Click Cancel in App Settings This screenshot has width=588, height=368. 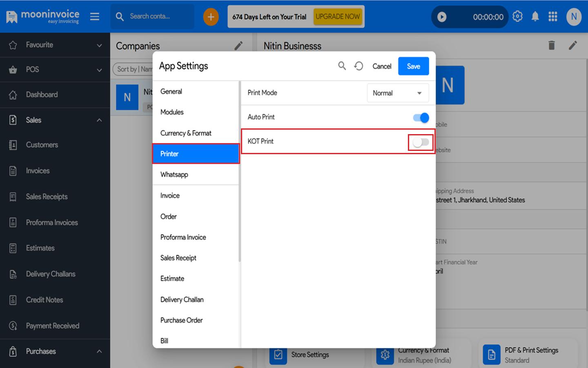tap(382, 66)
